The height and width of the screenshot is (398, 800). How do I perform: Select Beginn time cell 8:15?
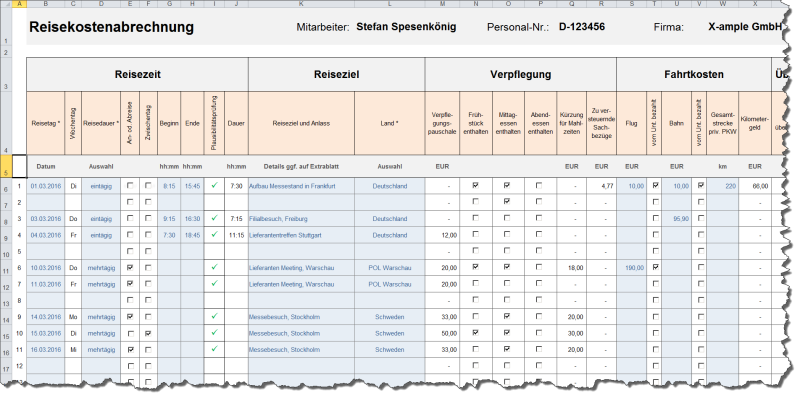point(169,187)
